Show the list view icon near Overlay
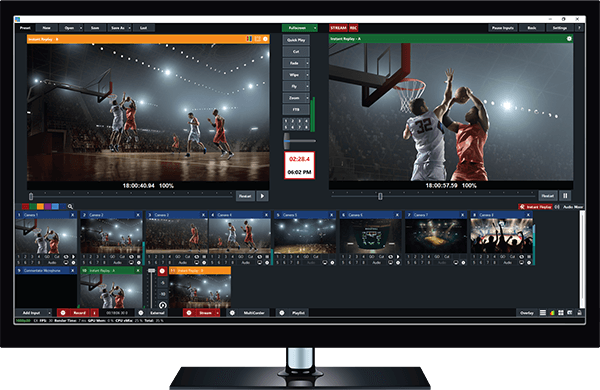Viewport: 600px width, 390px height. [x=543, y=313]
